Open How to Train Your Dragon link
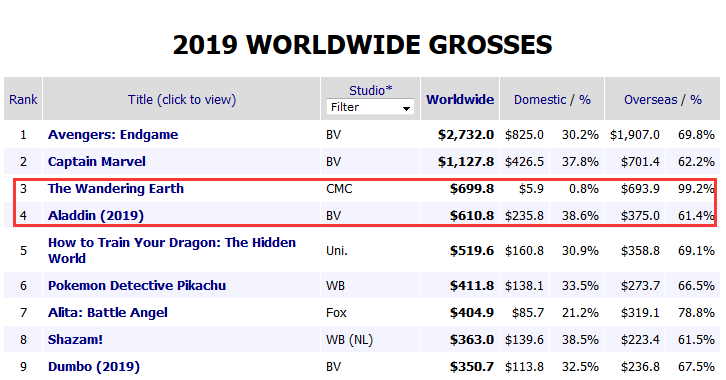Screen dimensions: 726x380 coord(172,250)
